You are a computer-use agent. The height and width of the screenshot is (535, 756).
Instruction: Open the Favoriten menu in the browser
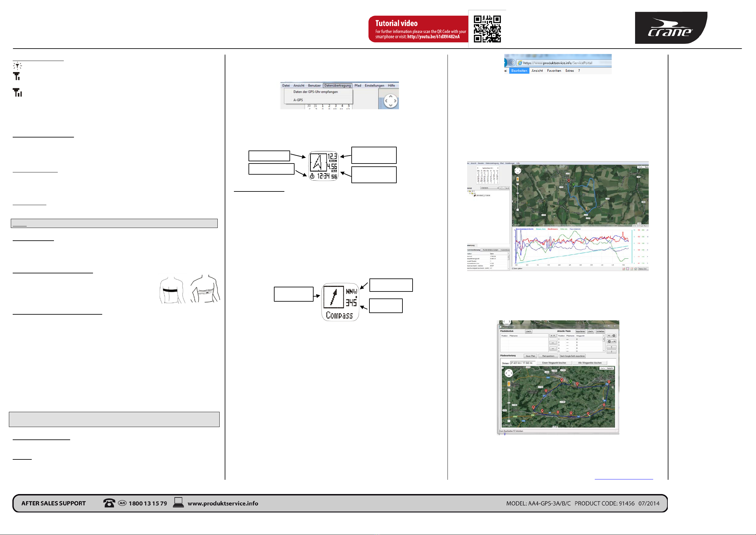554,70
